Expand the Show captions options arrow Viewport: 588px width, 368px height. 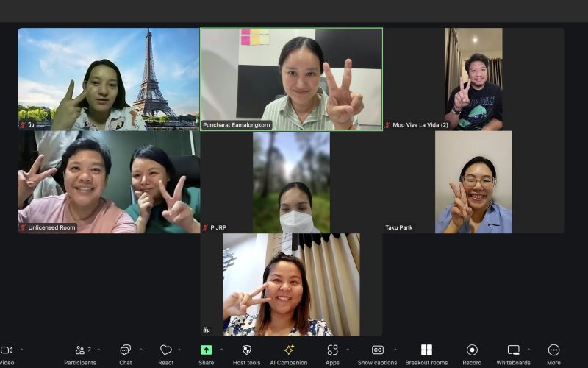tap(395, 350)
